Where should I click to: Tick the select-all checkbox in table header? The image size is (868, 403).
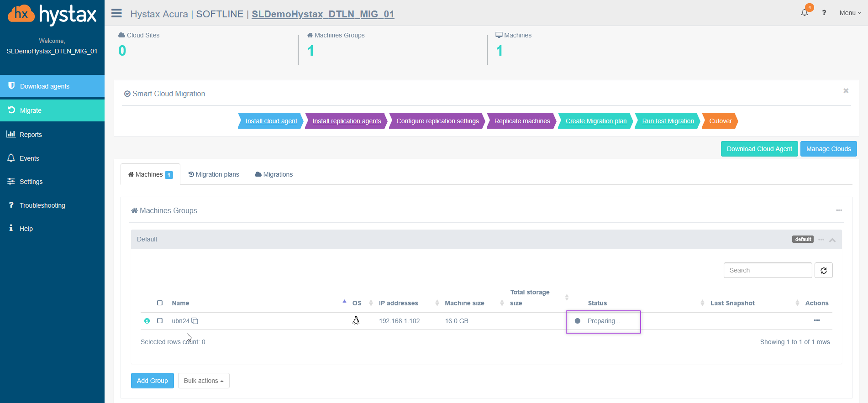pos(160,303)
